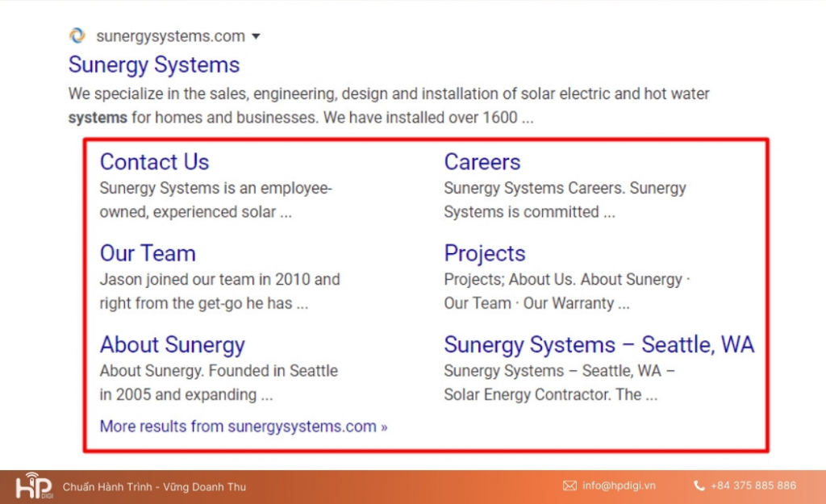Open the Sunergy Systems – Seattle, WA sitelink

599,345
